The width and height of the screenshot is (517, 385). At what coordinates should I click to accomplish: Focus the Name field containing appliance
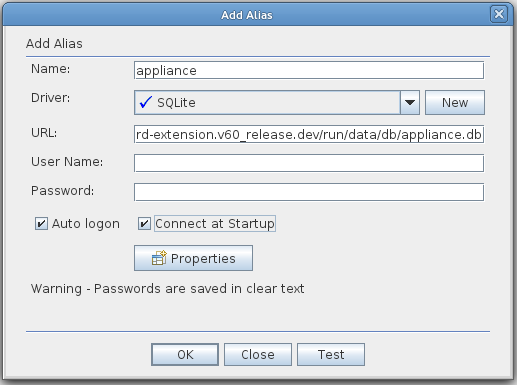309,70
